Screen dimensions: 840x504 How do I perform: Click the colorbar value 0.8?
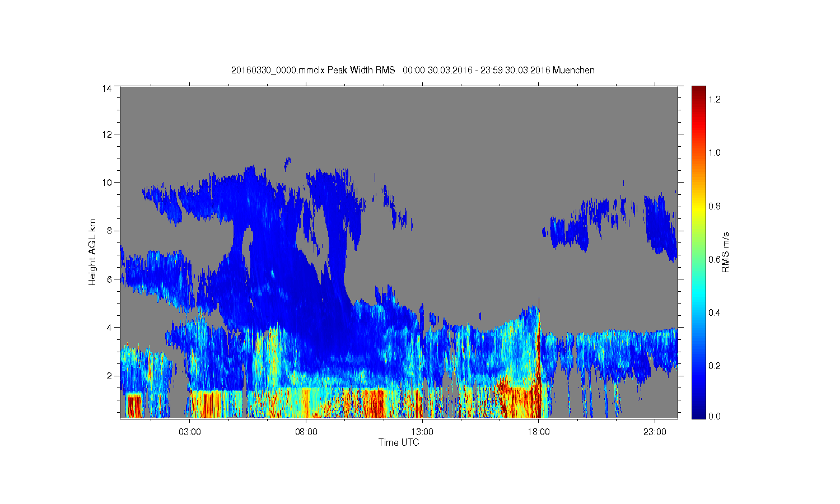tap(715, 206)
